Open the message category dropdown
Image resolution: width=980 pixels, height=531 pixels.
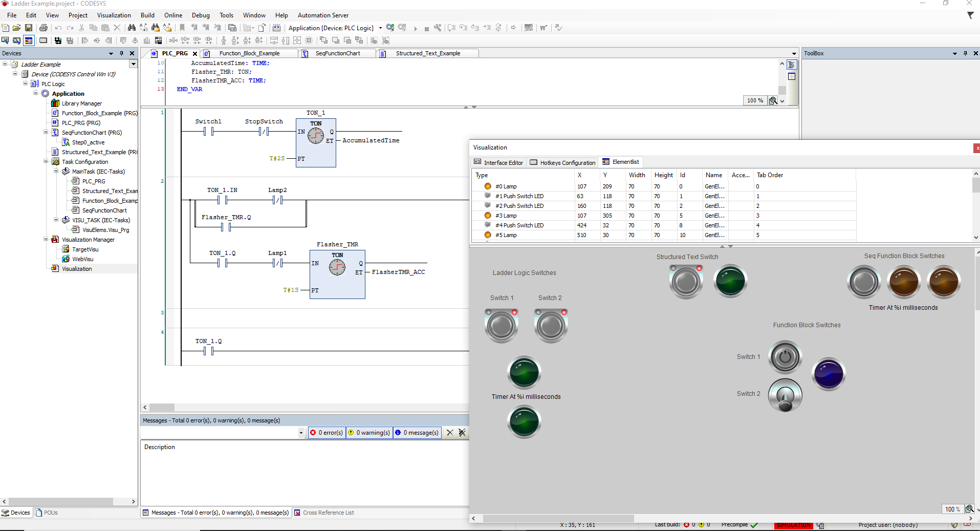(301, 433)
